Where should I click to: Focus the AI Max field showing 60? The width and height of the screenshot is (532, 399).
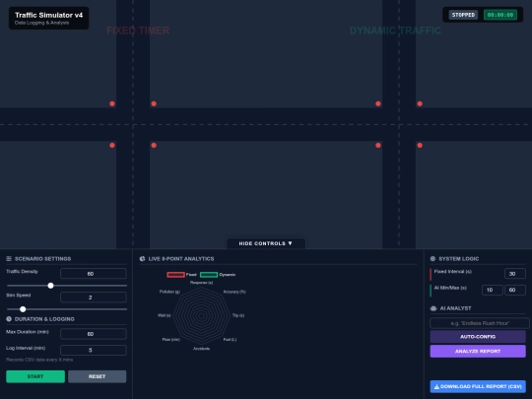(x=515, y=290)
